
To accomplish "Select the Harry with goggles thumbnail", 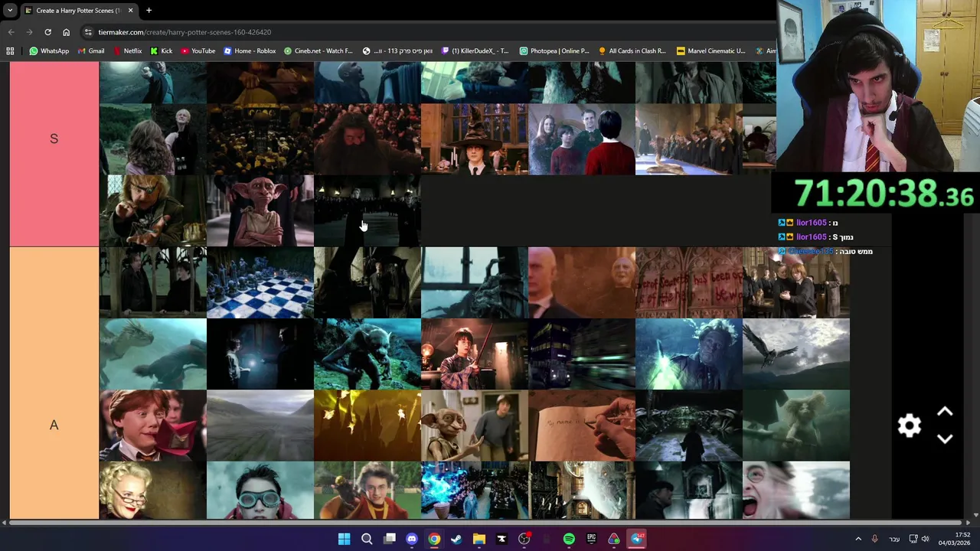I will pyautogui.click(x=260, y=491).
